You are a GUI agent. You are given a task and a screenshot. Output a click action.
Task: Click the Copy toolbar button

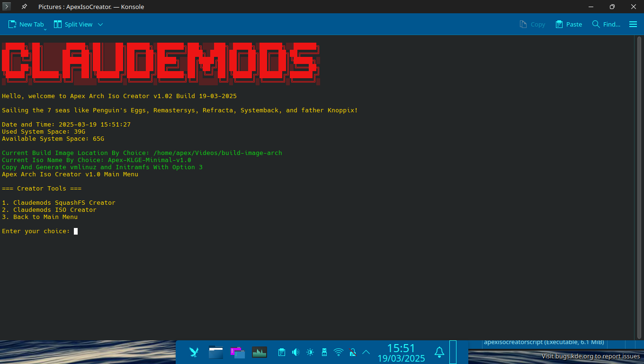pos(532,24)
